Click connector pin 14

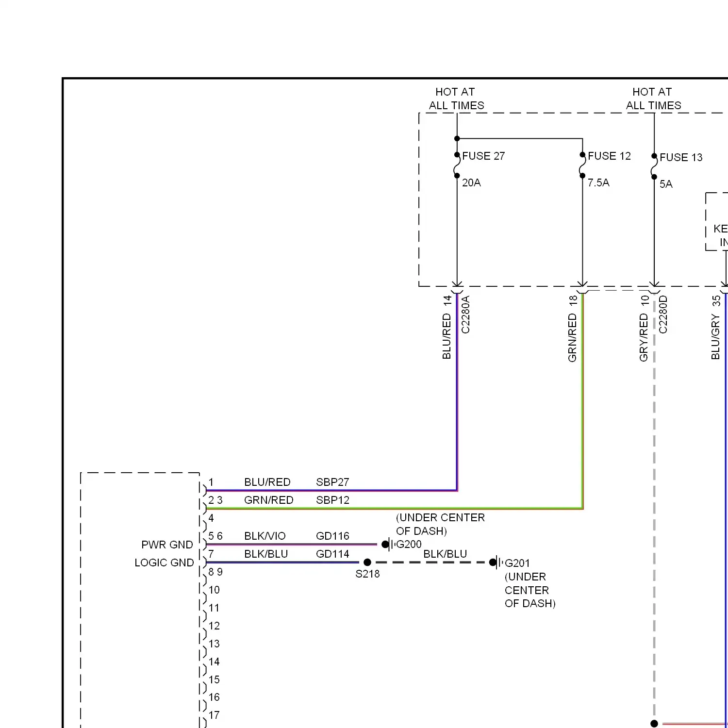[x=214, y=662]
